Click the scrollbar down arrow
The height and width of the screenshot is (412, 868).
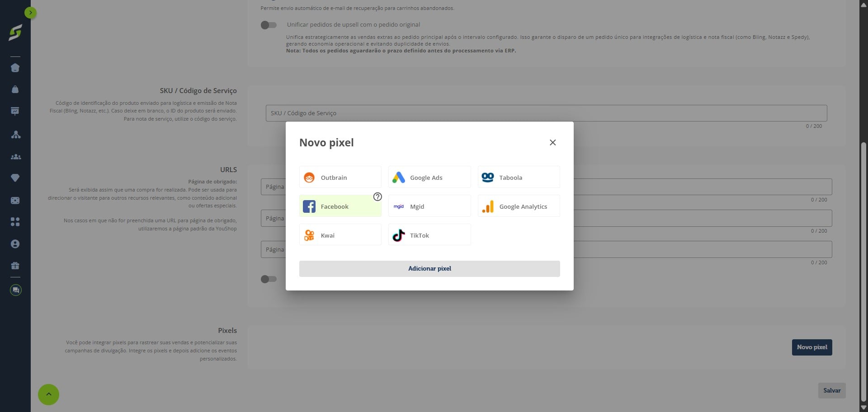click(x=863, y=408)
